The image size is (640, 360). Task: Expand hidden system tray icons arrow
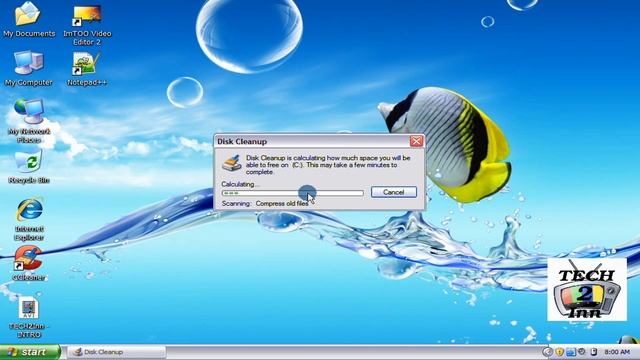click(x=548, y=351)
